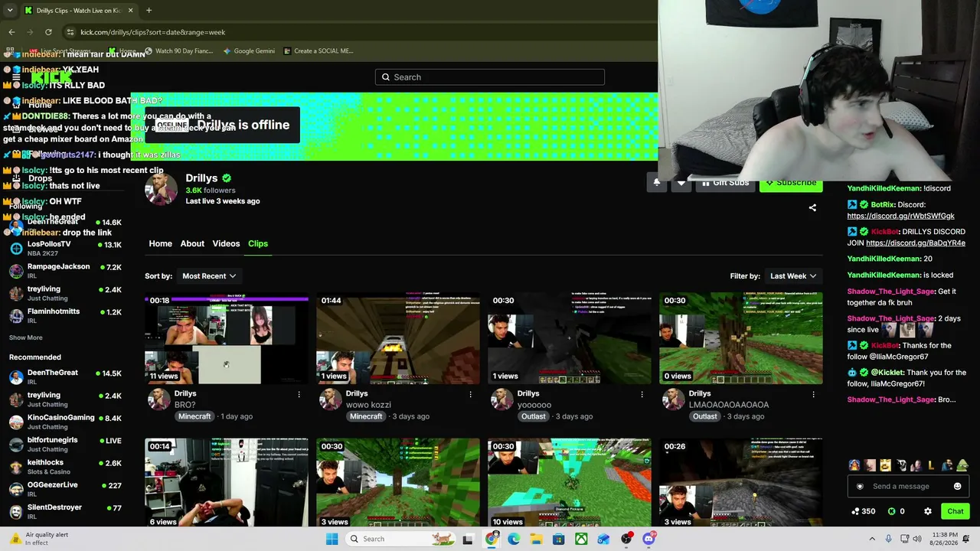Reload the page with the refresh icon
Image resolution: width=980 pixels, height=551 pixels.
(x=48, y=32)
